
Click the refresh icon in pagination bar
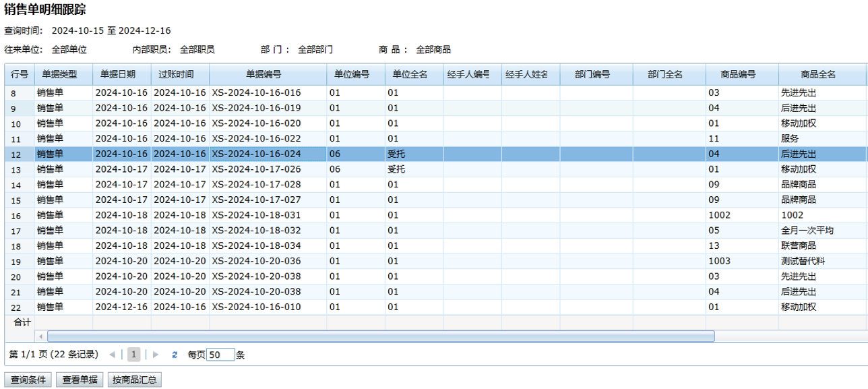[x=175, y=355]
